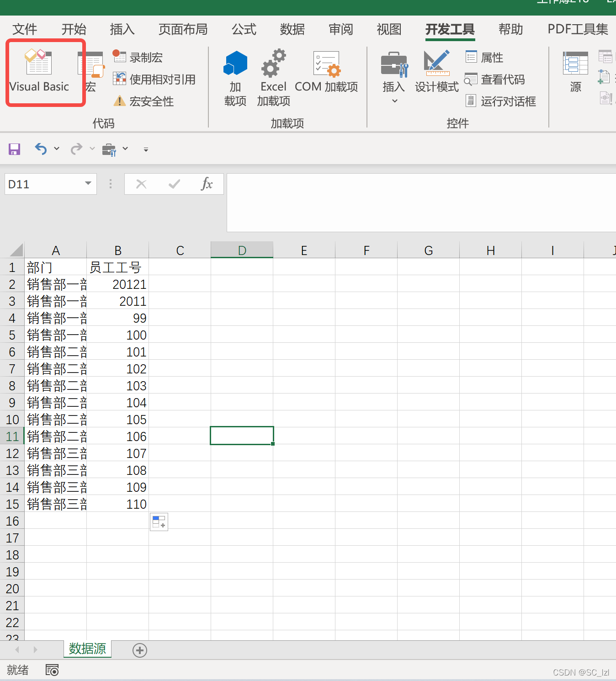Screen dimensions: 616x681
Task: Switch to the 公式 ribbon tab
Action: coord(244,29)
